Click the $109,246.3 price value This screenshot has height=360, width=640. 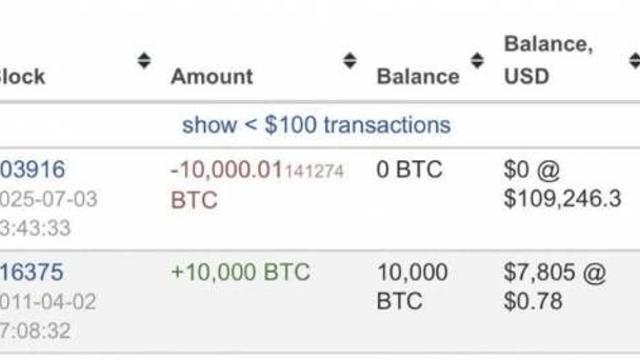pyautogui.click(x=562, y=199)
